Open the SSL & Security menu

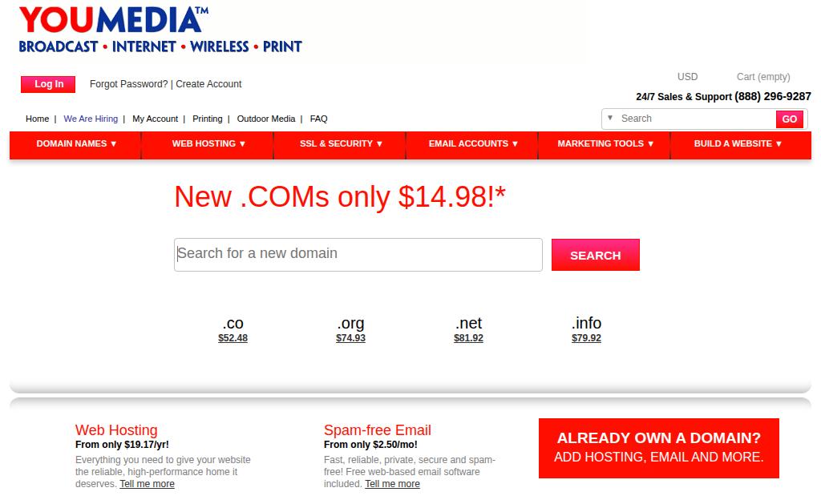pos(341,144)
